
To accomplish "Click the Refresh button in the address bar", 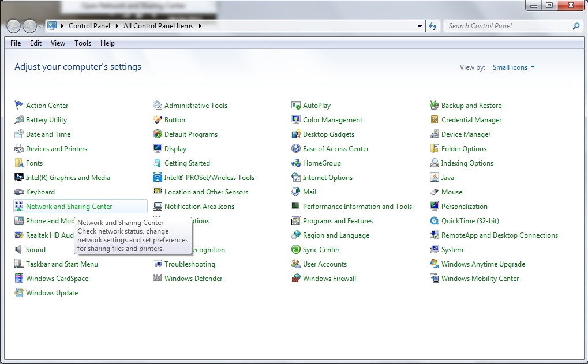I will coord(432,26).
